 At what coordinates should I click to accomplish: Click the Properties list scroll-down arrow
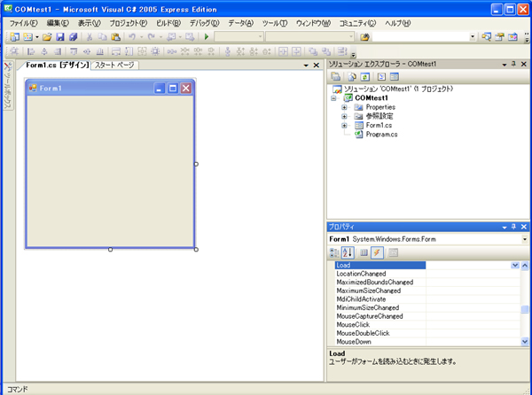point(525,342)
